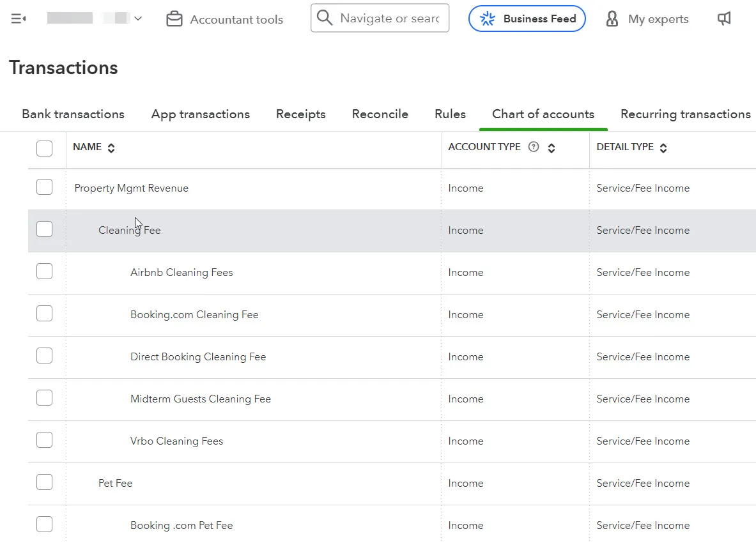The width and height of the screenshot is (756, 543).
Task: Focus the Navigate or search field
Action: (390, 18)
